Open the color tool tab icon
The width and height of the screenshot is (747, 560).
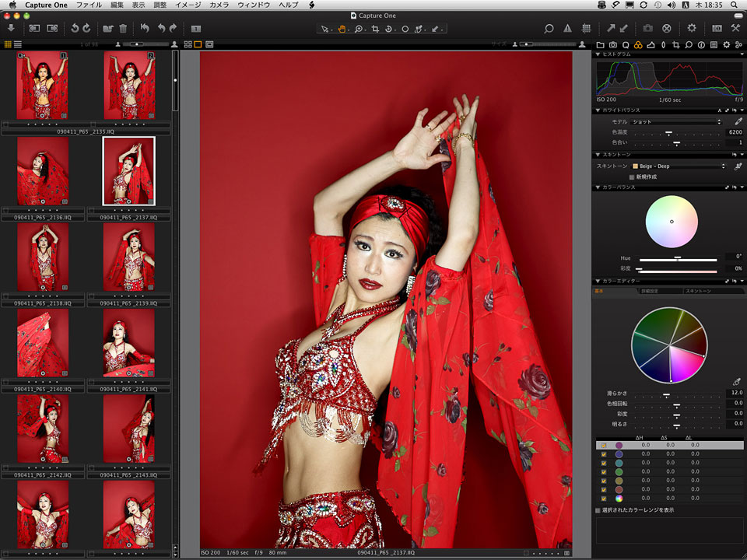(638, 45)
